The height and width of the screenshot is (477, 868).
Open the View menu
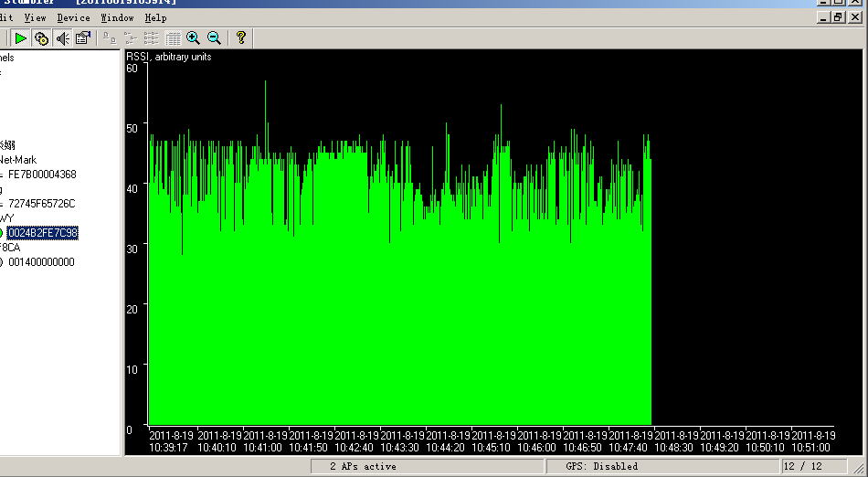(x=35, y=17)
